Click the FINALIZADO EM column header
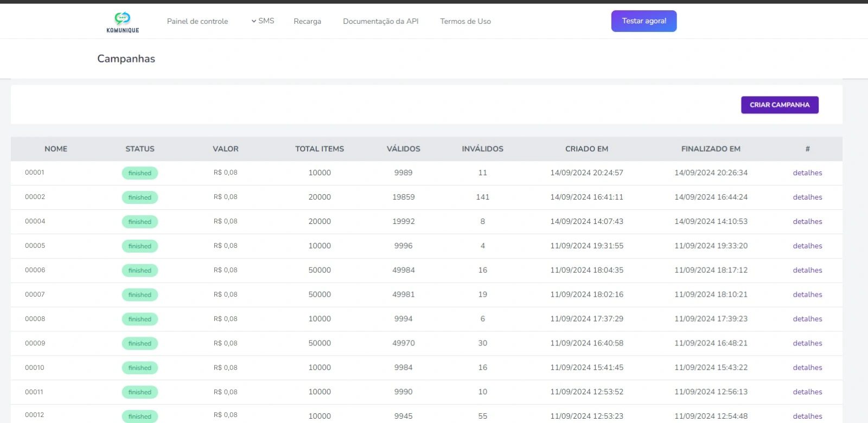 [x=711, y=149]
